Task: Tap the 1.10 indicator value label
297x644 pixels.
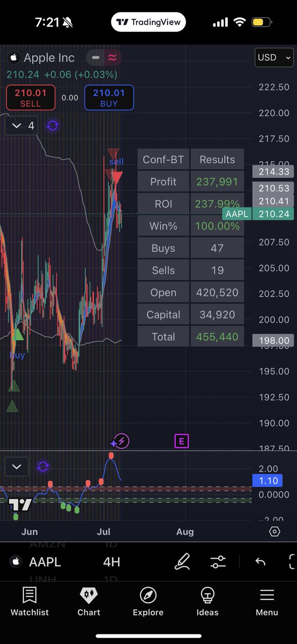Action: click(268, 481)
